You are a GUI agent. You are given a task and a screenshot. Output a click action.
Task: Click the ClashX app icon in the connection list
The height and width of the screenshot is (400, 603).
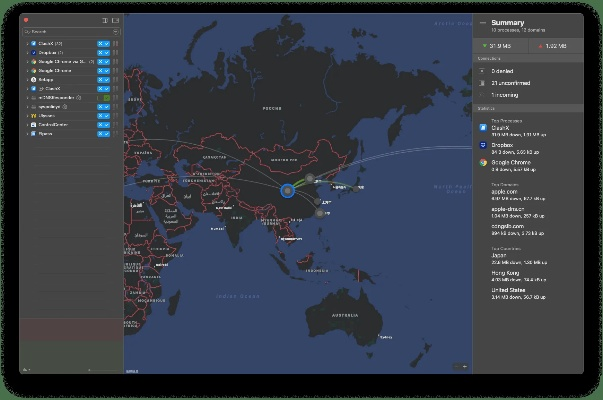[x=33, y=44]
